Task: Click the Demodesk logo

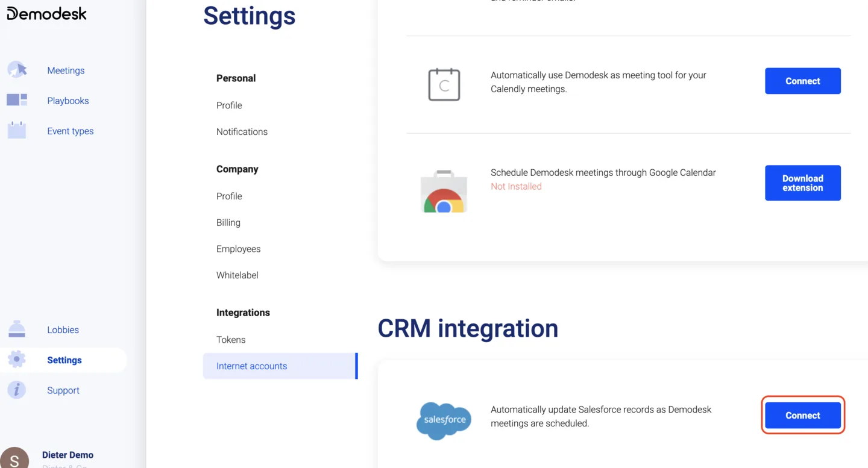Action: pos(47,13)
